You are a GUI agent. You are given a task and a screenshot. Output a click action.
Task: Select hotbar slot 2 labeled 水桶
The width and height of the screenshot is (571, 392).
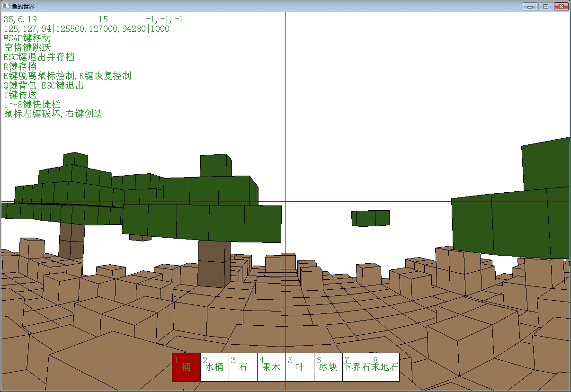click(x=214, y=367)
